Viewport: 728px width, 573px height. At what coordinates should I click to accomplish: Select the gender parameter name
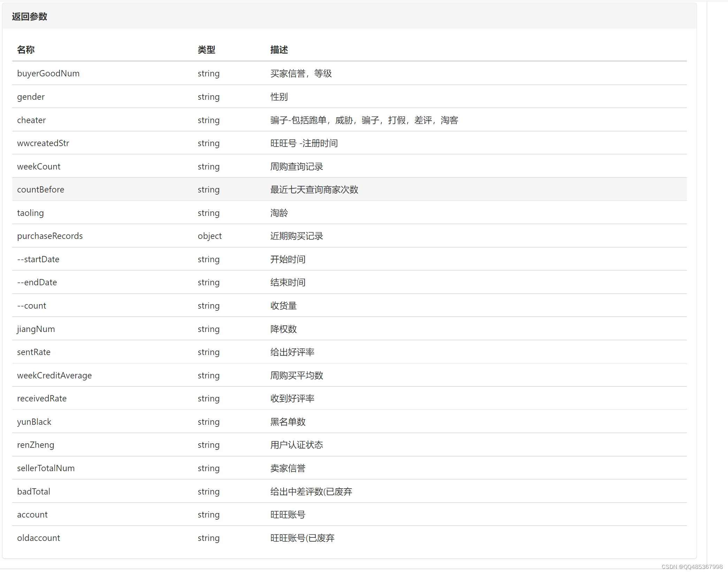31,97
